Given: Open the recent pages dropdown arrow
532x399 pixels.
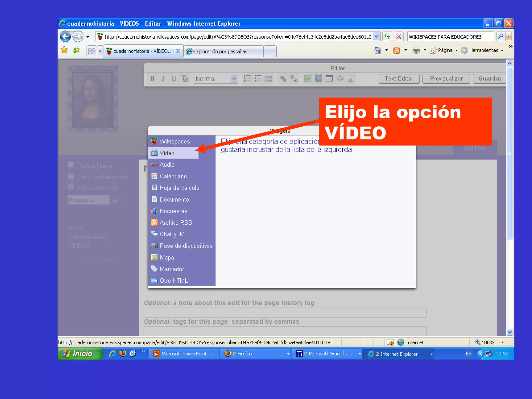Looking at the screenshot, I should [x=88, y=37].
